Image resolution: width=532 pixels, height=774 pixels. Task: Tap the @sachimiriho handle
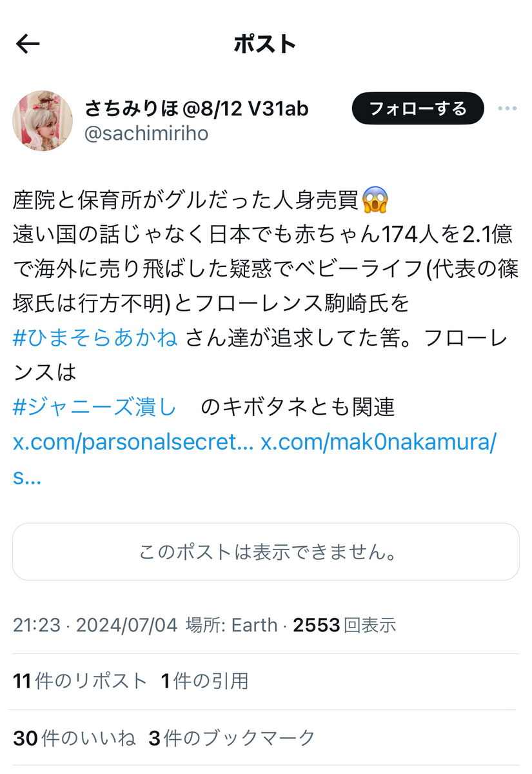click(146, 134)
